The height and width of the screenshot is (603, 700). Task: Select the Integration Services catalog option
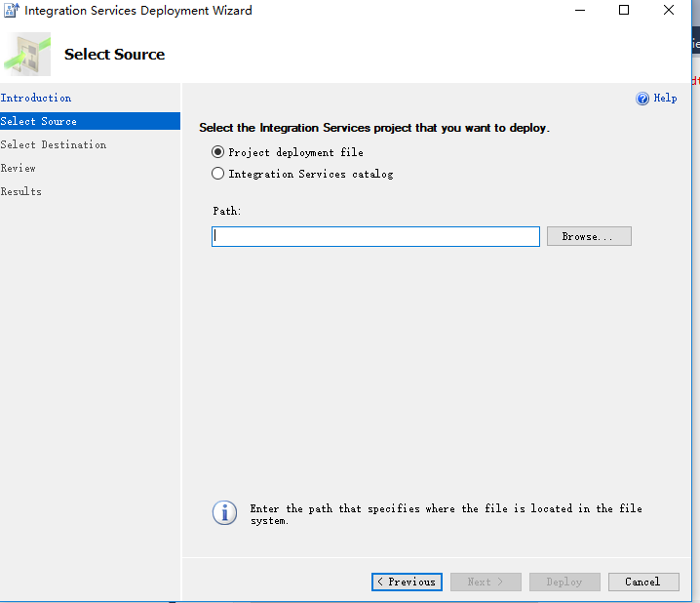[x=218, y=174]
